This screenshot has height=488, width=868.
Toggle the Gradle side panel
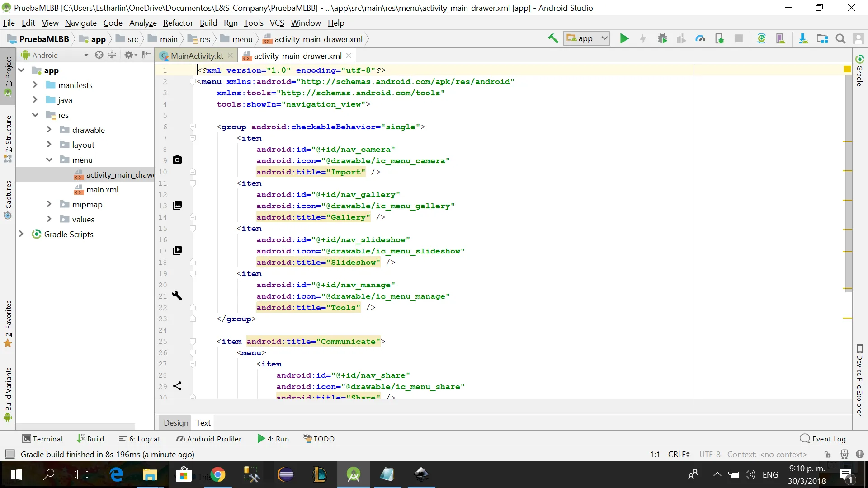pos(859,71)
